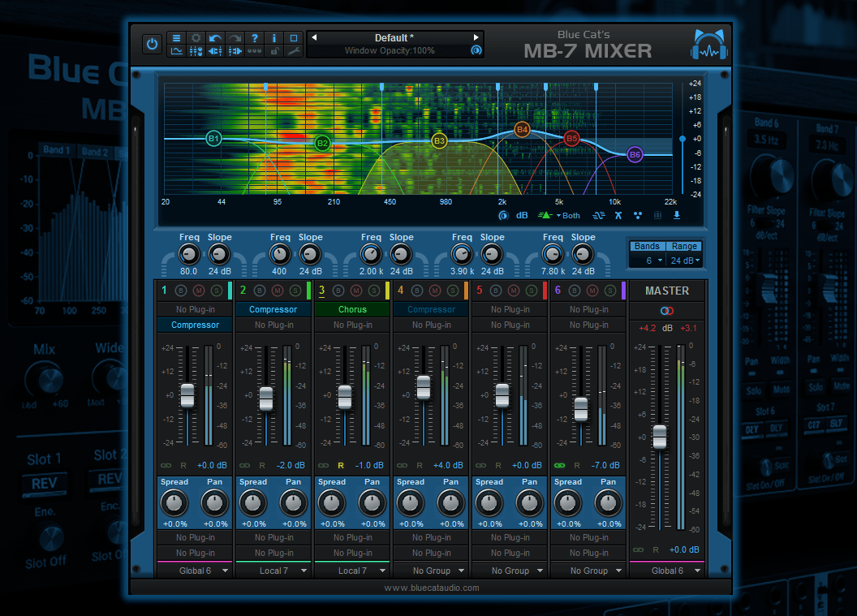Solo band 6 with its S button
857x616 pixels.
pyautogui.click(x=610, y=291)
